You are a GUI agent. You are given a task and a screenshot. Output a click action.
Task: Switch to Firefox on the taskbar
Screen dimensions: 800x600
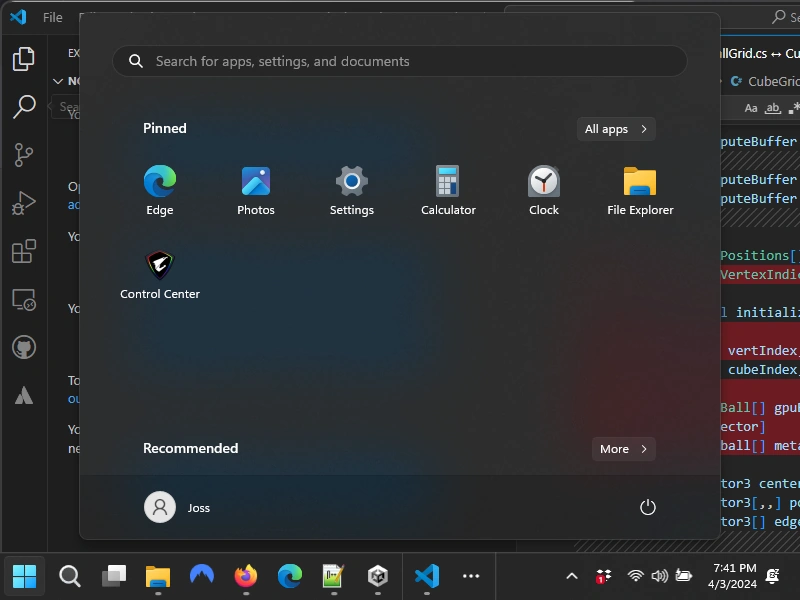(x=246, y=577)
